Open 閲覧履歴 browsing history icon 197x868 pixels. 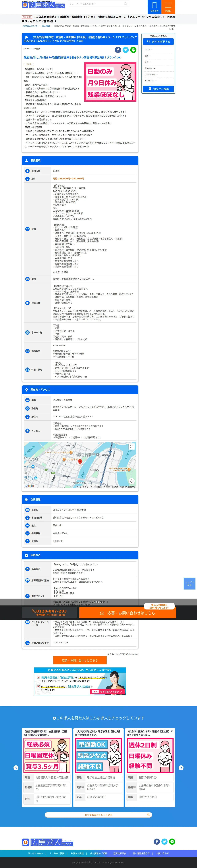(x=154, y=7)
